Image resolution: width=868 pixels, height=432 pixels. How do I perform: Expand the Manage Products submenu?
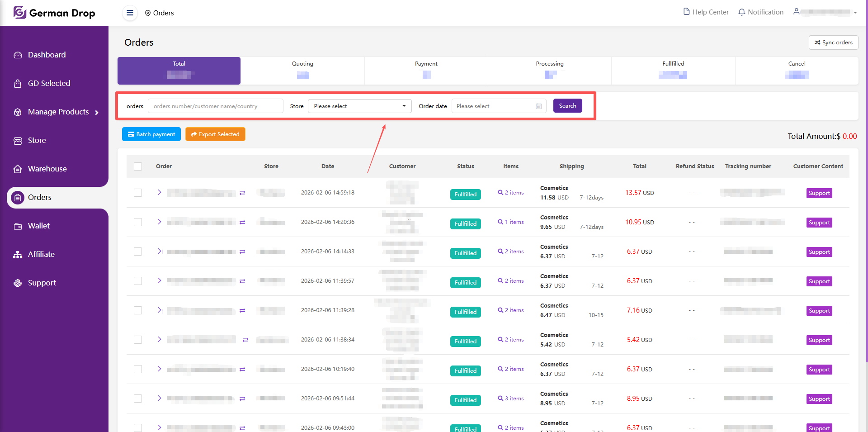(97, 112)
